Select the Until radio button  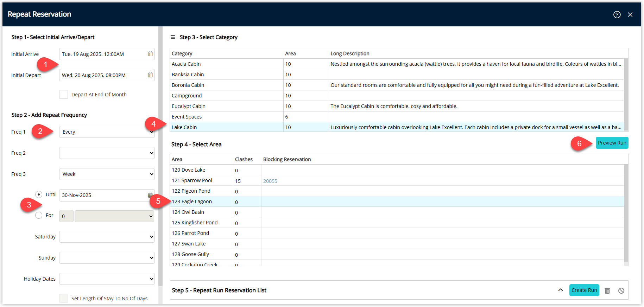pyautogui.click(x=39, y=194)
